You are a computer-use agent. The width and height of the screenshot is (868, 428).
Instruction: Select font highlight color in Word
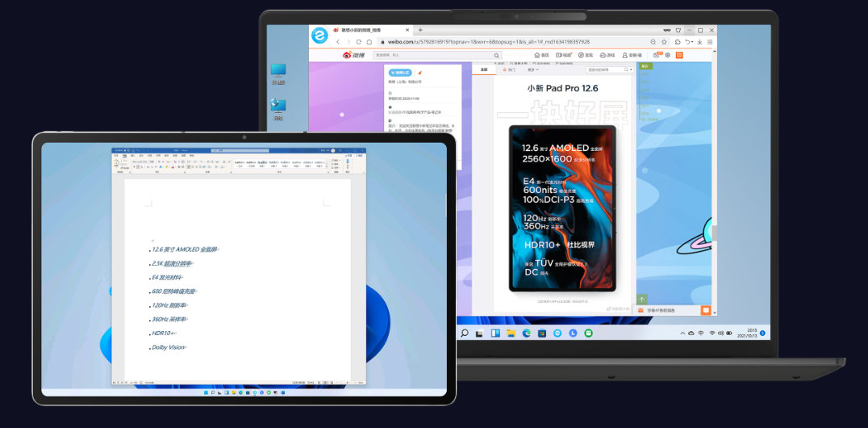click(167, 167)
